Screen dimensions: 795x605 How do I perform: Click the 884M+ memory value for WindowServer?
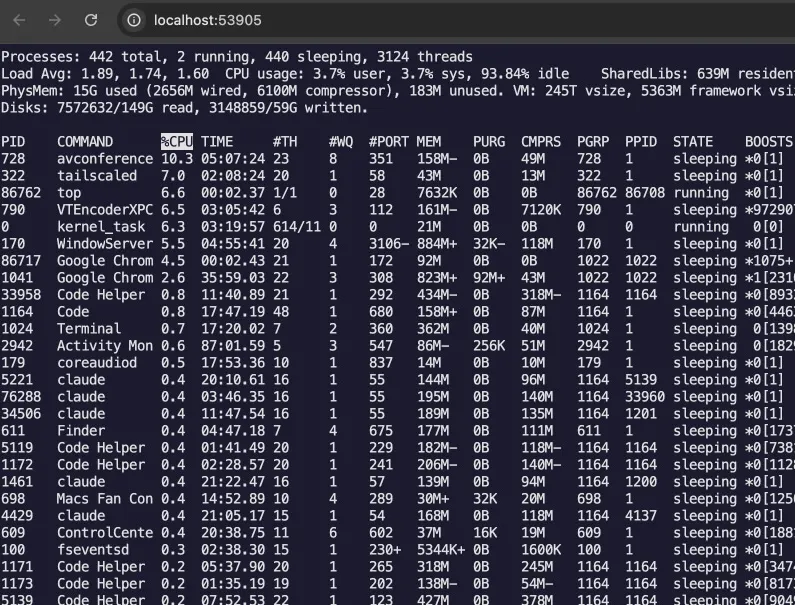point(437,243)
